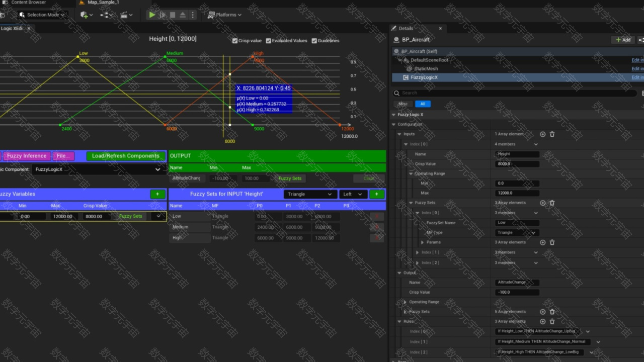The height and width of the screenshot is (362, 644).
Task: Empty the Inputs Fuzzy Sets array
Action: coord(552,203)
